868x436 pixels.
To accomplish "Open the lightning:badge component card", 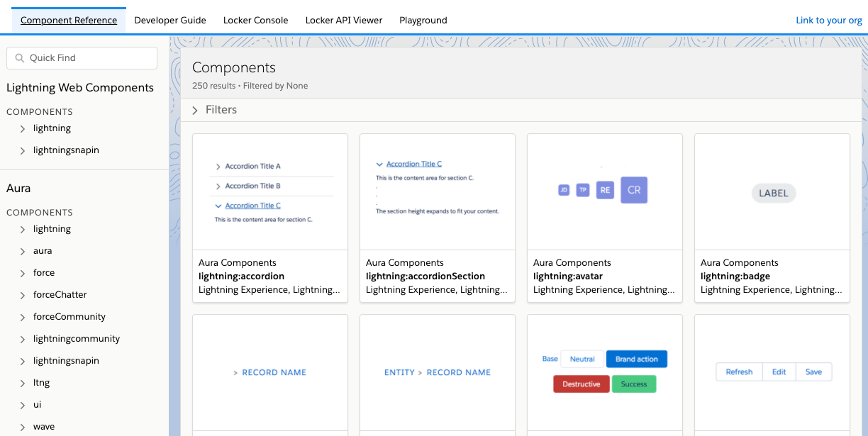I will pos(772,218).
